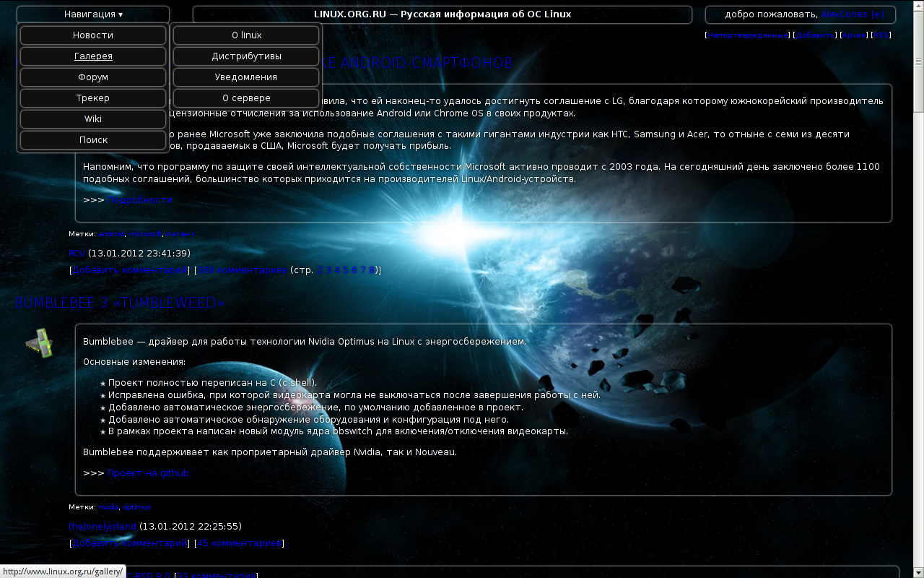Screen dimensions: 924x578
Task: Open Wiki from the navigation menu
Action: 93,119
